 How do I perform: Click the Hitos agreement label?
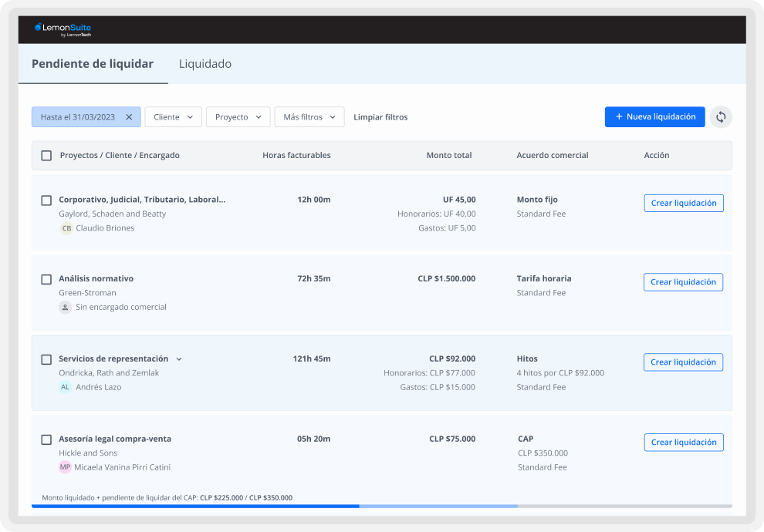pyautogui.click(x=527, y=359)
